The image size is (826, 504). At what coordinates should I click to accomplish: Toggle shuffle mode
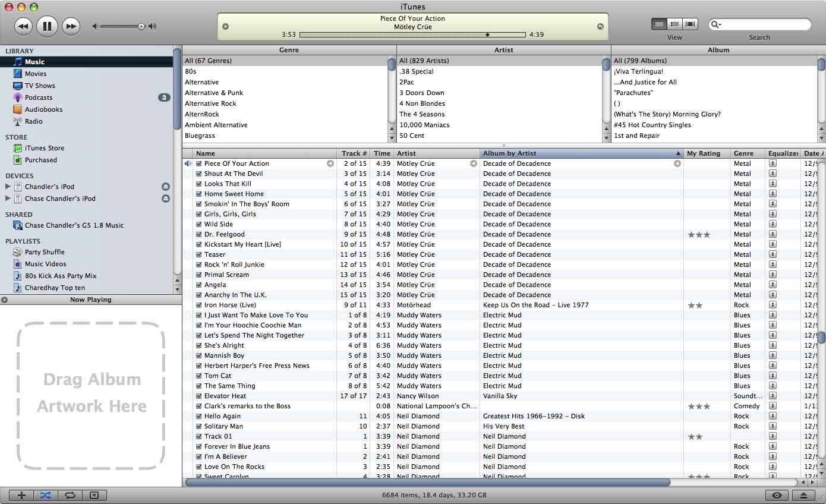(x=46, y=495)
